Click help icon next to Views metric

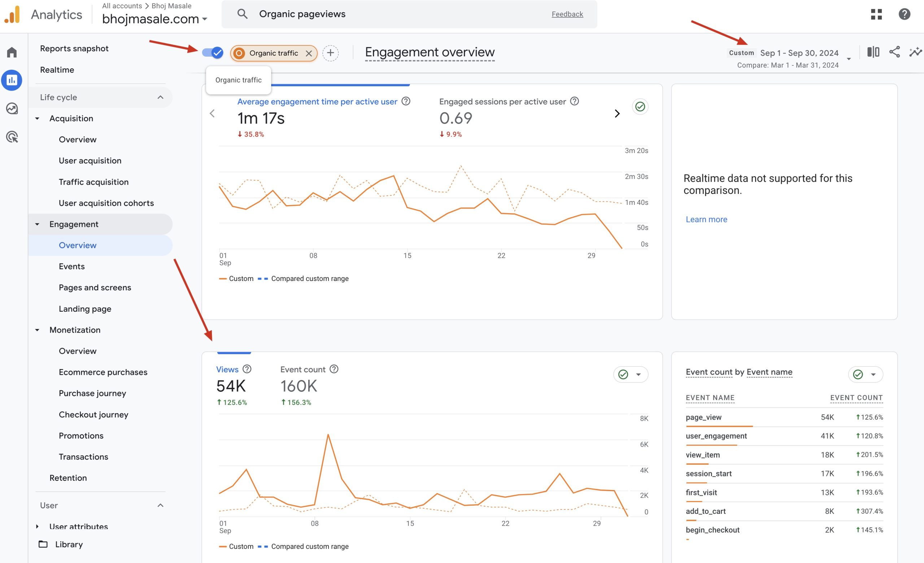click(247, 369)
